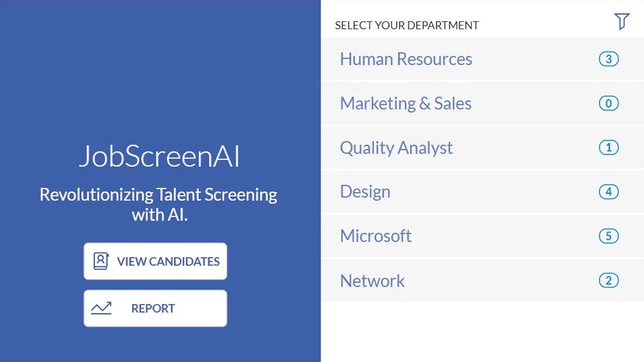Click the Design count badge 4
Viewport: 644px width, 362px height.
(609, 192)
